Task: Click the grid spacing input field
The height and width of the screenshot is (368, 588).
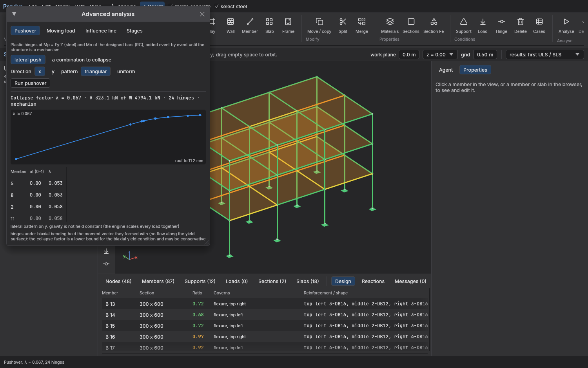Action: pos(485,55)
